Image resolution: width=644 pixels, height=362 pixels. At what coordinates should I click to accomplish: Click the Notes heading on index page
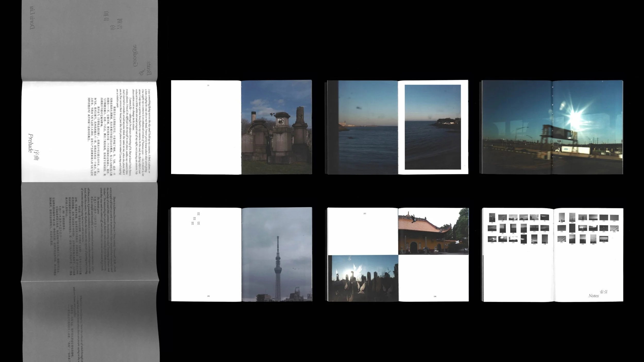point(594,296)
